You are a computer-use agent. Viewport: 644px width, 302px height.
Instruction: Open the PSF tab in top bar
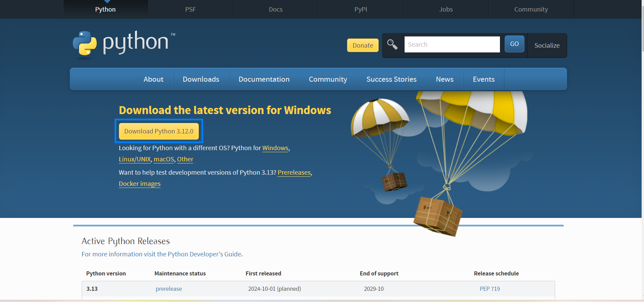point(190,9)
